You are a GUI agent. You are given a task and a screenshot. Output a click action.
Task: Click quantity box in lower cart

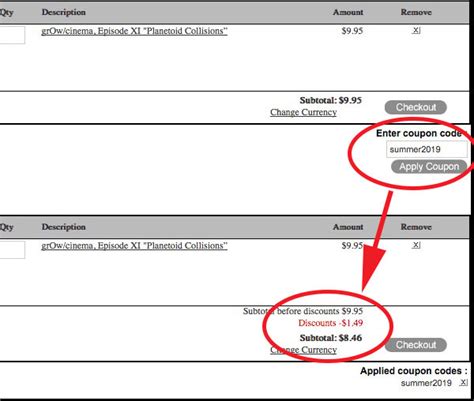pyautogui.click(x=12, y=250)
